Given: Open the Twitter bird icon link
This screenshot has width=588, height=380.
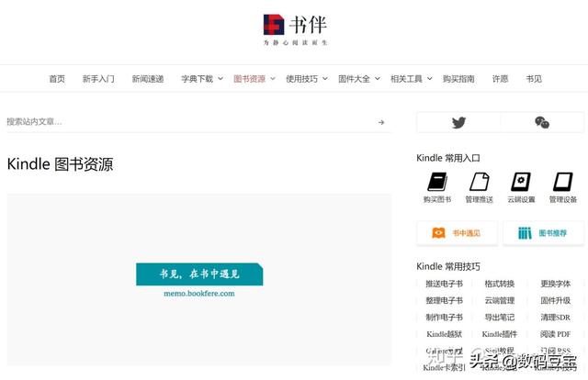Looking at the screenshot, I should [458, 123].
